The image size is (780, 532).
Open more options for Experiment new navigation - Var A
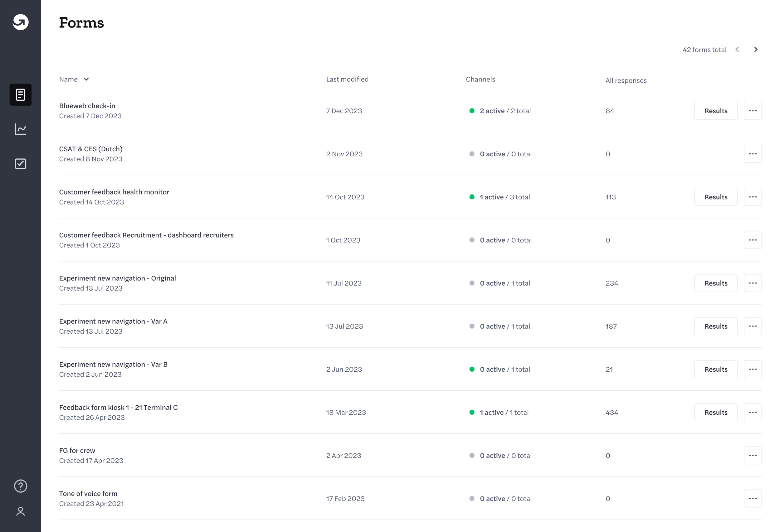pyautogui.click(x=753, y=326)
